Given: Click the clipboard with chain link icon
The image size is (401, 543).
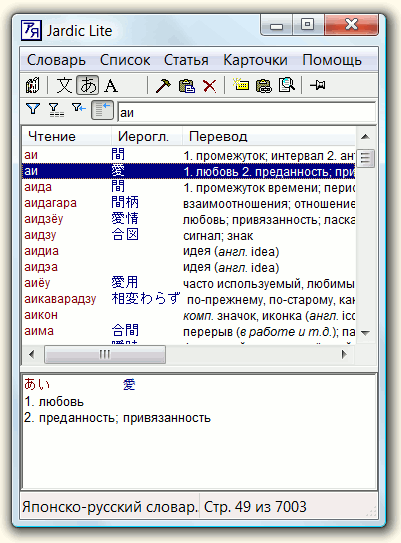Looking at the screenshot, I should [x=264, y=86].
